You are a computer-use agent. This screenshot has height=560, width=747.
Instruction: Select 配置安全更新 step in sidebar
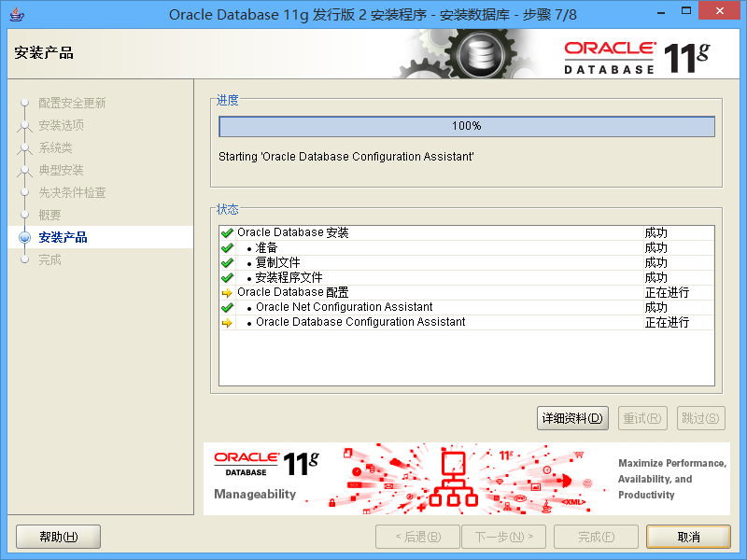point(72,103)
